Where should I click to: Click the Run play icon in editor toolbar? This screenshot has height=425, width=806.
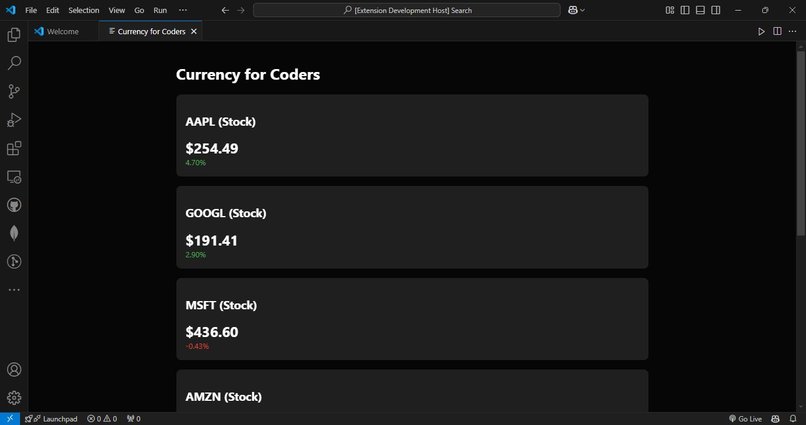tap(761, 31)
